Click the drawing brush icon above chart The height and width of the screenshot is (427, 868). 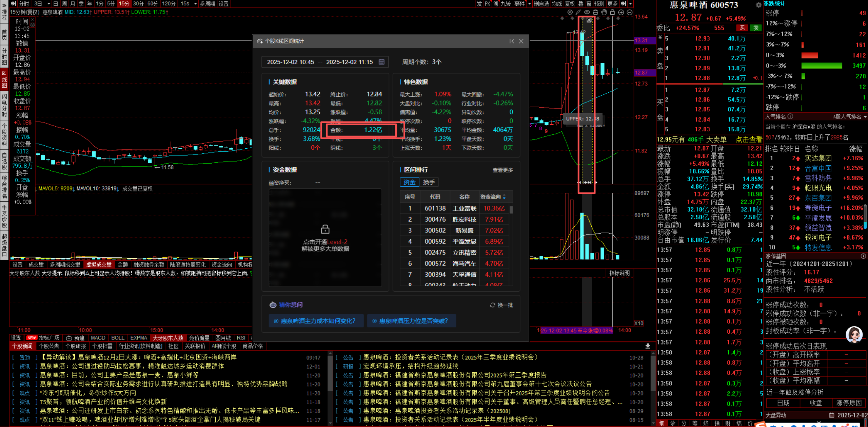tap(578, 12)
